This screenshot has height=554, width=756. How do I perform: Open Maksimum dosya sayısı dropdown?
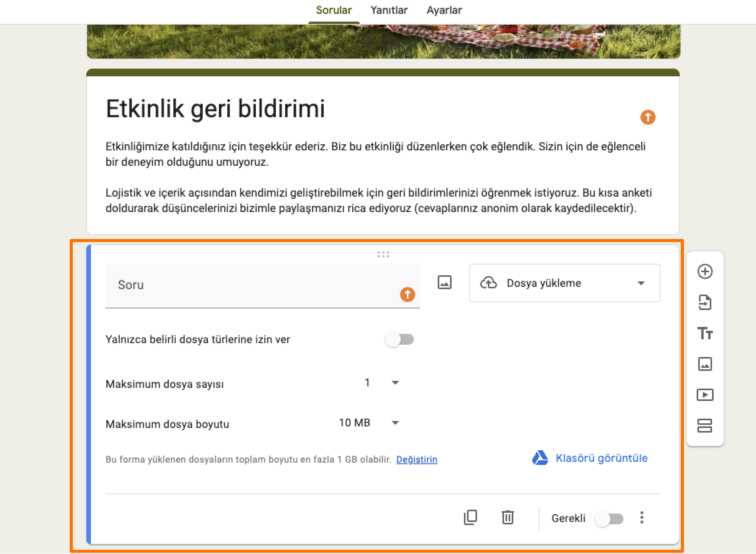pos(381,383)
